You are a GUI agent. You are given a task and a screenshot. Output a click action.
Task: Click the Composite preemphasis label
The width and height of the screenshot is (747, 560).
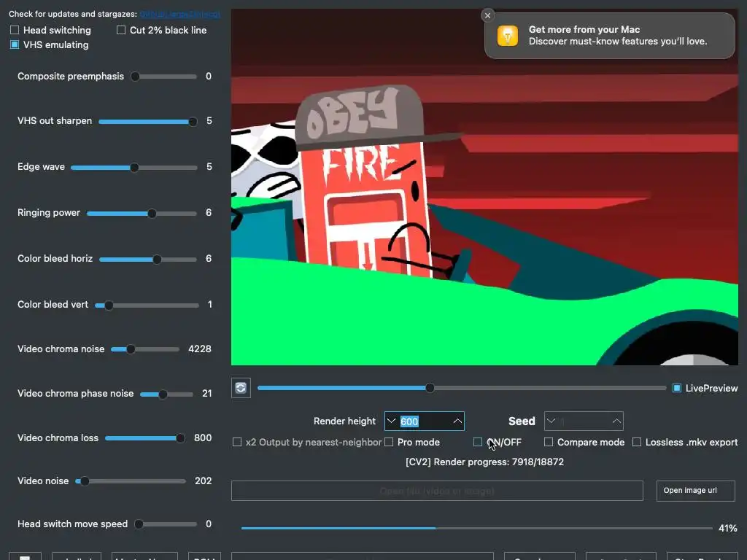tap(71, 76)
